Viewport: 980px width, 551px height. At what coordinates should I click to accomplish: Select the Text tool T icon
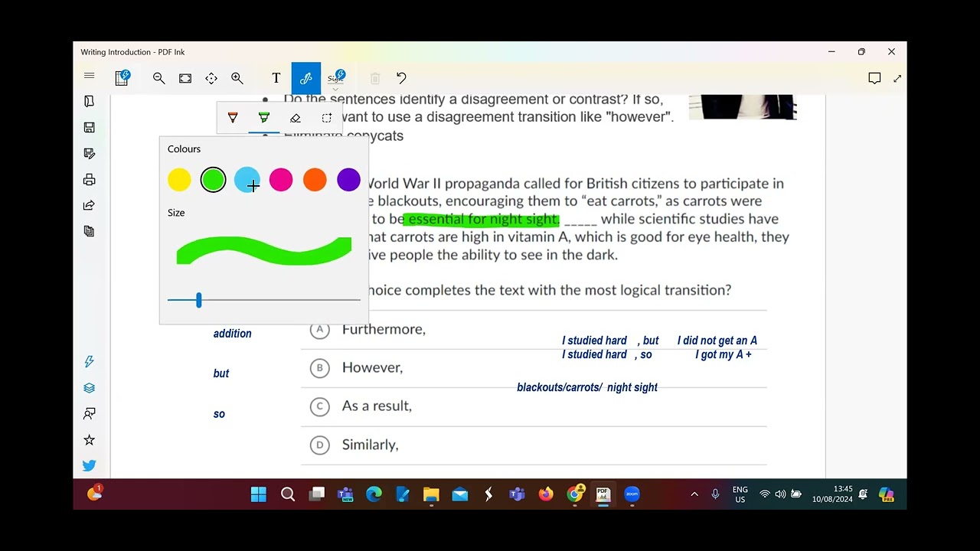276,78
